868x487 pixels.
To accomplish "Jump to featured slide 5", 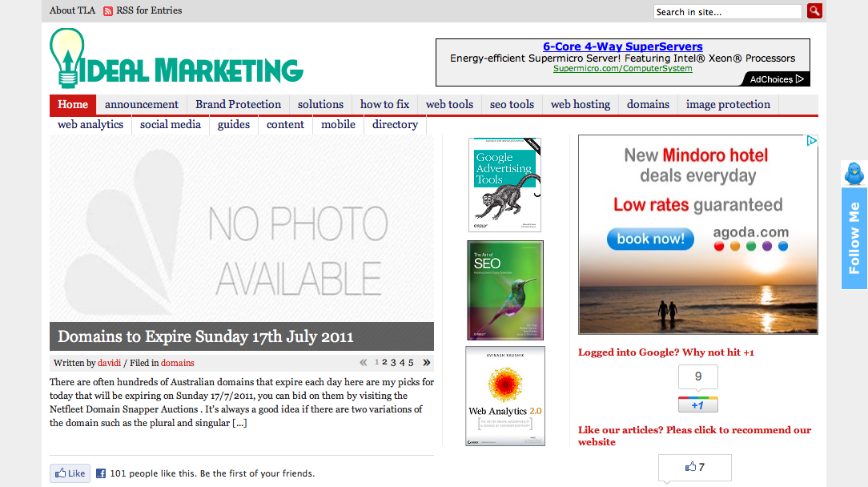I will click(x=411, y=362).
